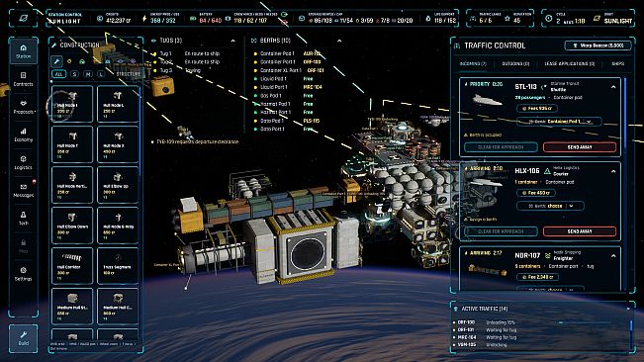
Task: Select Hull Node T build item
Action: pyautogui.click(x=72, y=144)
